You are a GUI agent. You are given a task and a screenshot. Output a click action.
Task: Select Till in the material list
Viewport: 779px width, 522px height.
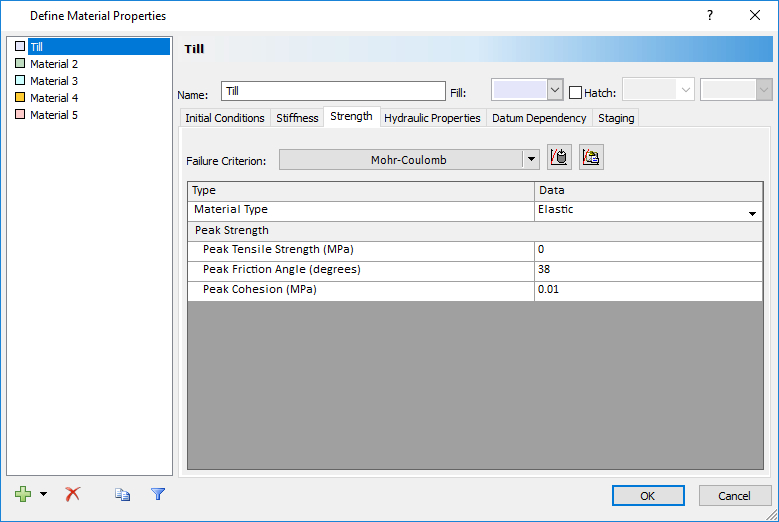click(98, 47)
